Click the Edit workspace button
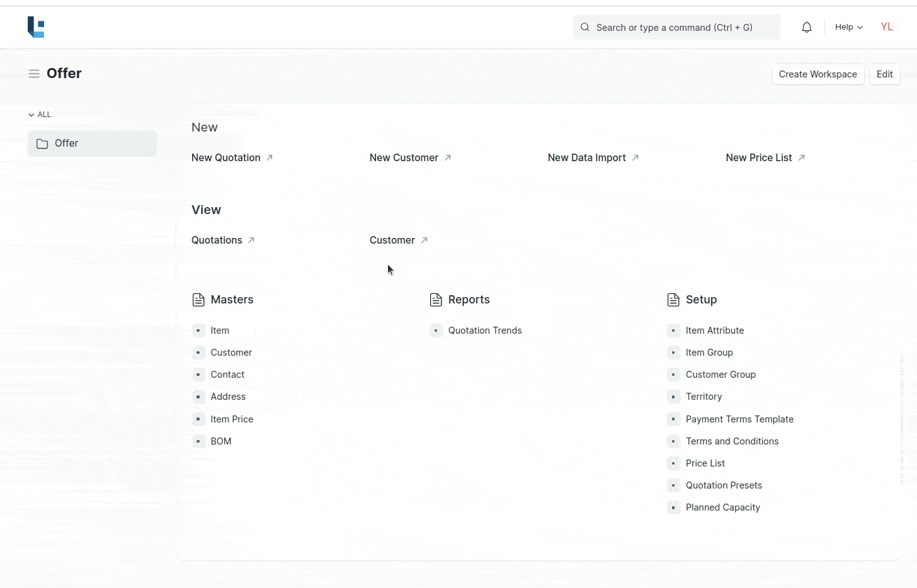Screen dimensions: 917x588 (x=884, y=74)
